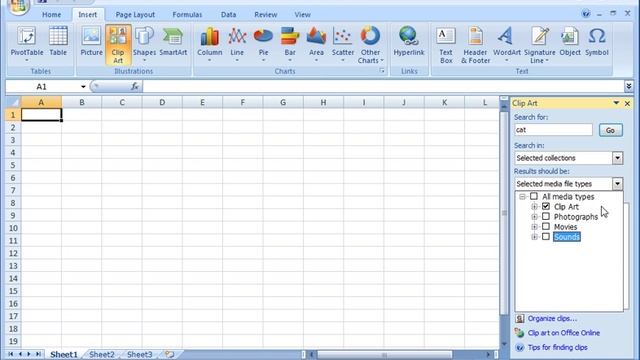Insert an Area chart

[316, 44]
